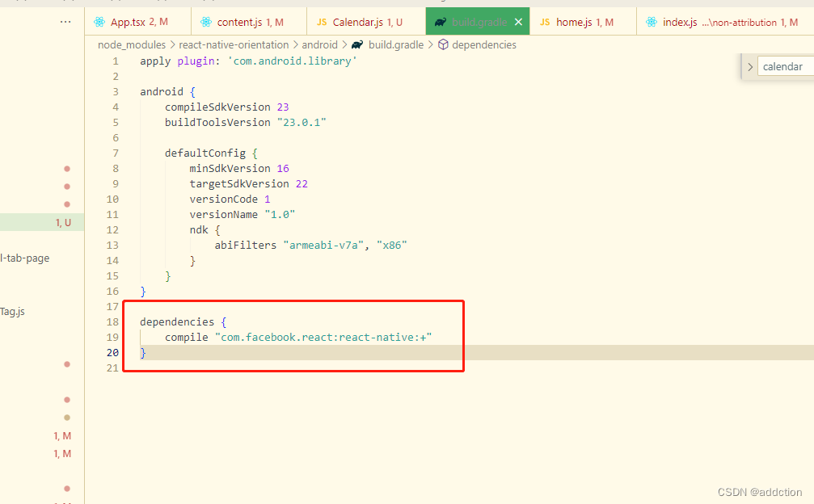The width and height of the screenshot is (814, 504).
Task: Click the dependencies symbol icon in the breadcrumb
Action: pos(443,44)
